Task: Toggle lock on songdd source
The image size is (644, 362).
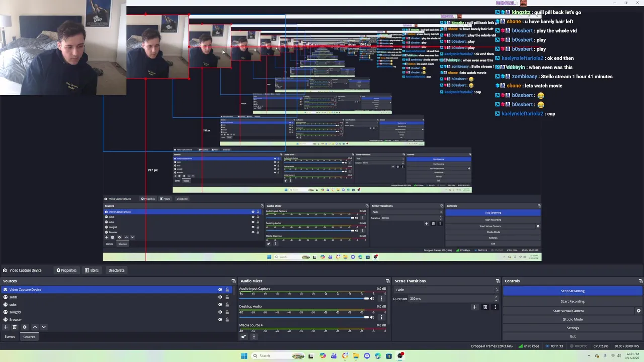Action: 227,312
